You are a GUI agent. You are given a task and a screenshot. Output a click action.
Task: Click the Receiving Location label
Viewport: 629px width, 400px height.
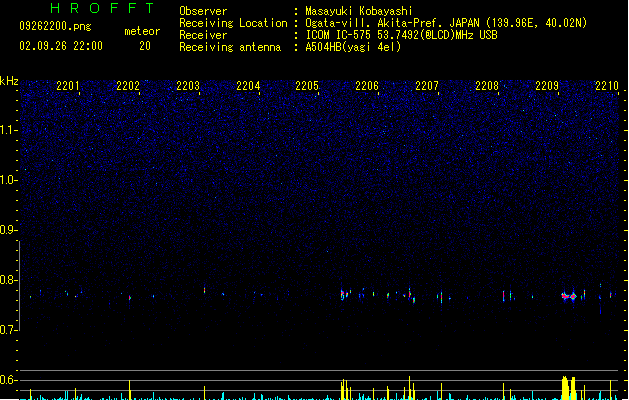233,23
